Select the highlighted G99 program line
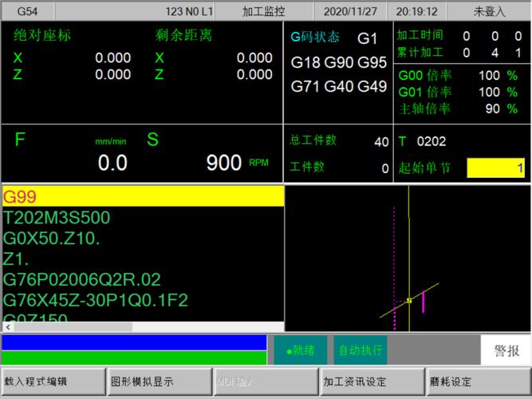Viewport: 532px width, 399px height. point(142,197)
